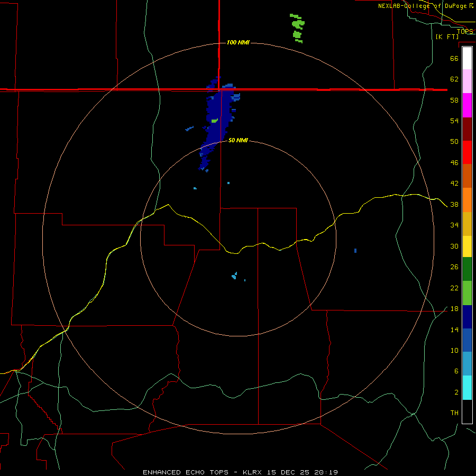
Task: Click the light pink swatch on the scale
Action: point(467,81)
